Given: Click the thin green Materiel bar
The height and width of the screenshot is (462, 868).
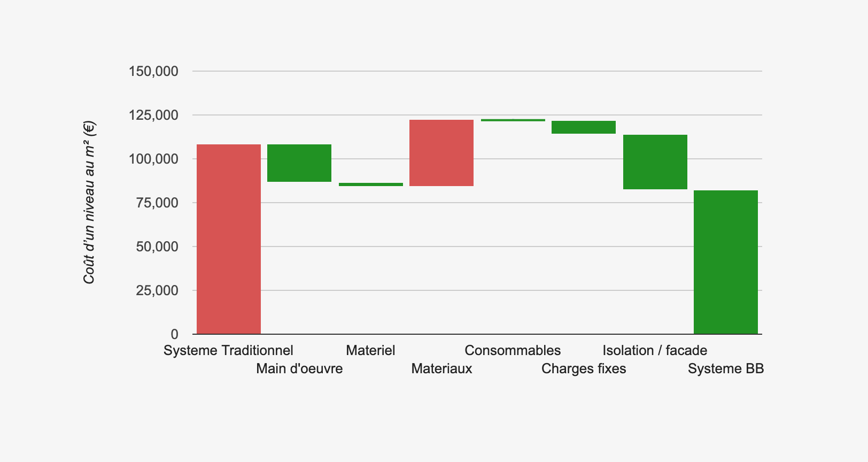Looking at the screenshot, I should [x=371, y=184].
